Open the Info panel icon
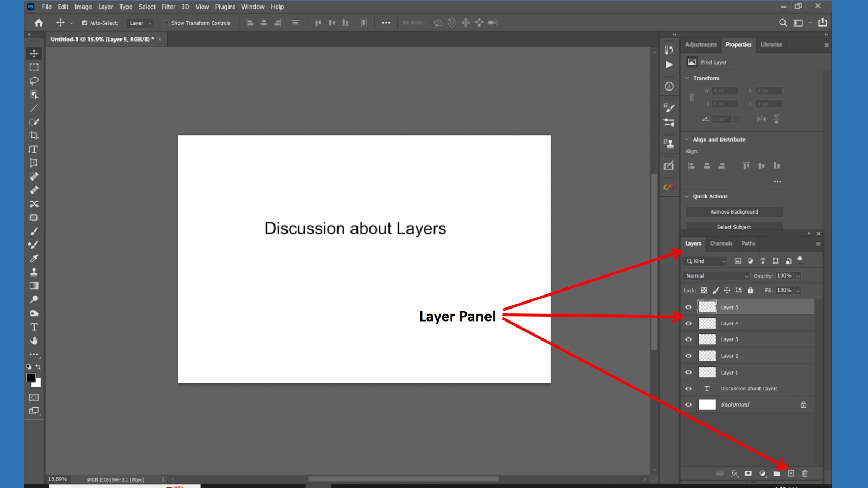The width and height of the screenshot is (868, 488). click(x=669, y=86)
